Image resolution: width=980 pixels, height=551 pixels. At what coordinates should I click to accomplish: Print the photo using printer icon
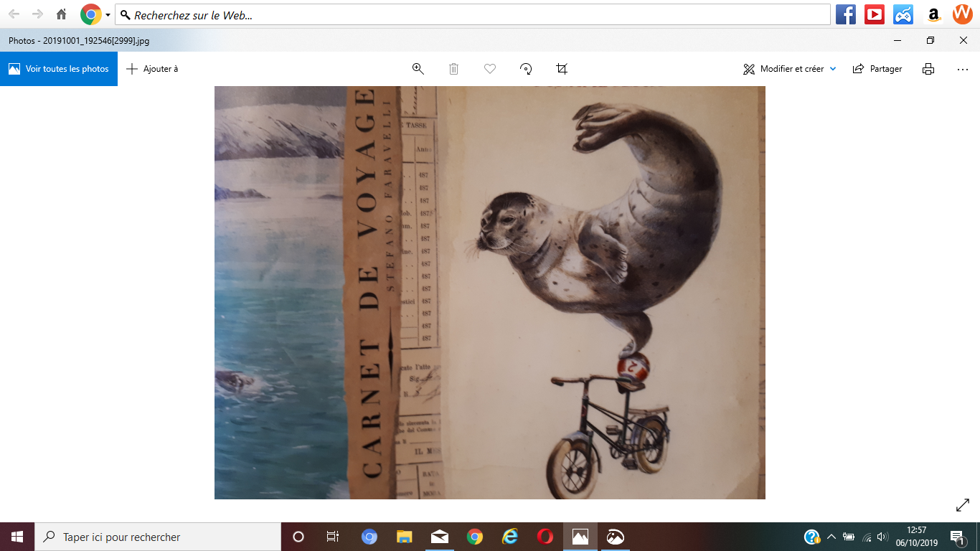pyautogui.click(x=928, y=69)
